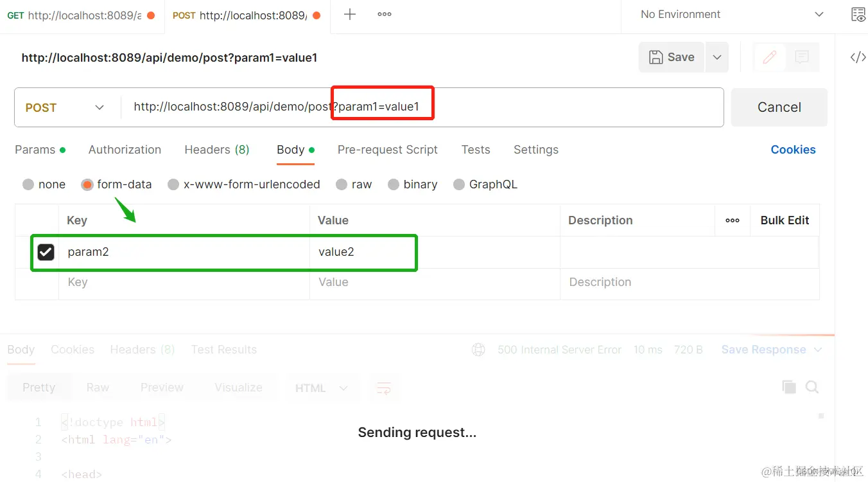Switch response view to Pretty
868x482 pixels.
(x=39, y=388)
